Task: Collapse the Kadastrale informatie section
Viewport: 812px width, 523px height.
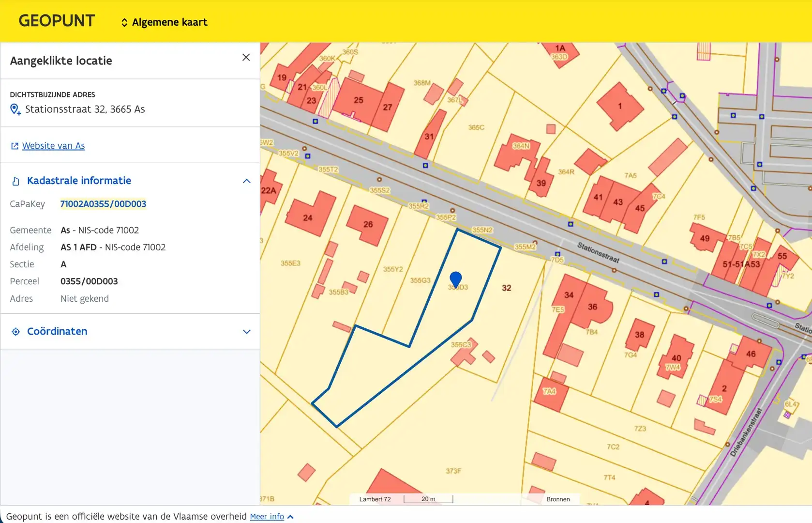Action: 246,181
